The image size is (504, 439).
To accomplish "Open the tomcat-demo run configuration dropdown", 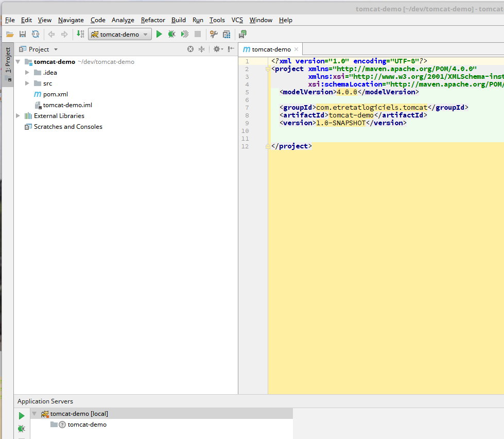I will [120, 34].
